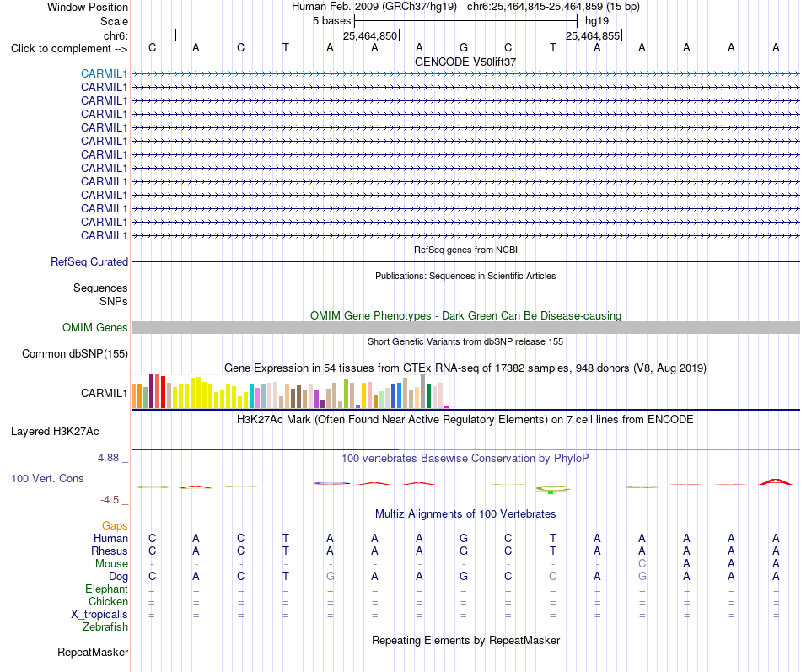Click the G base in the top sequence row
Screen dimensions: 801x672
click(464, 47)
